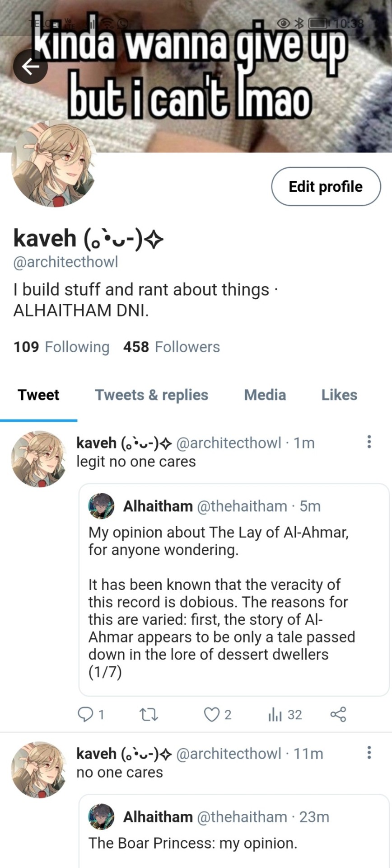Retweet the 'legit no one cares' tweet
Image resolution: width=392 pixels, height=868 pixels.
coord(149,715)
